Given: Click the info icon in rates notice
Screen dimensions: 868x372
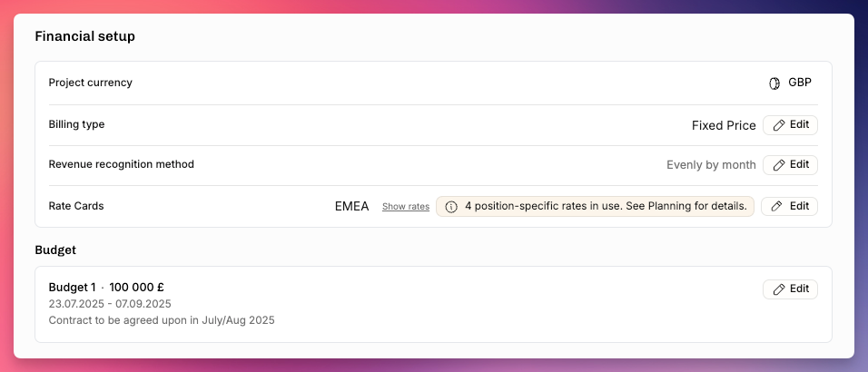Looking at the screenshot, I should point(451,207).
